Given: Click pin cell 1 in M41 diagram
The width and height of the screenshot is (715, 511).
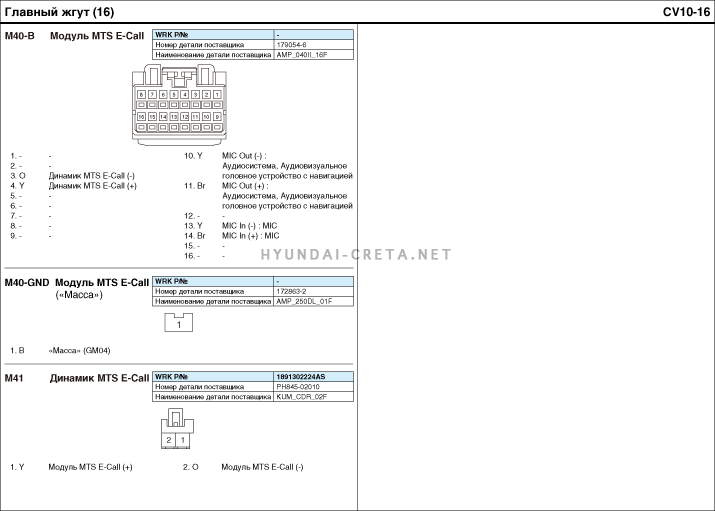Looking at the screenshot, I should click(183, 440).
